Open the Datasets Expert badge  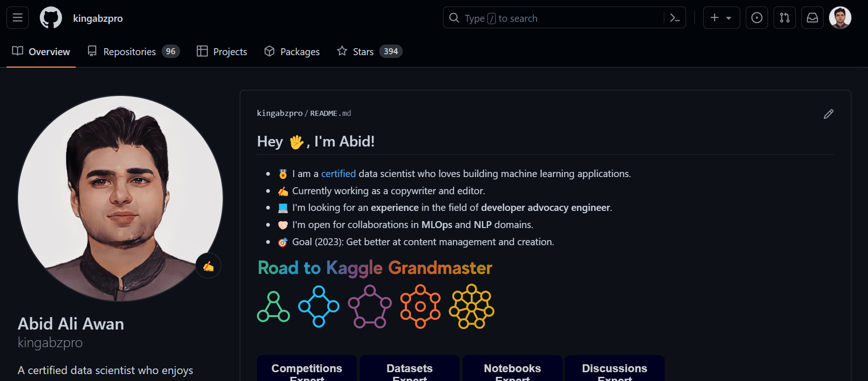tap(410, 368)
